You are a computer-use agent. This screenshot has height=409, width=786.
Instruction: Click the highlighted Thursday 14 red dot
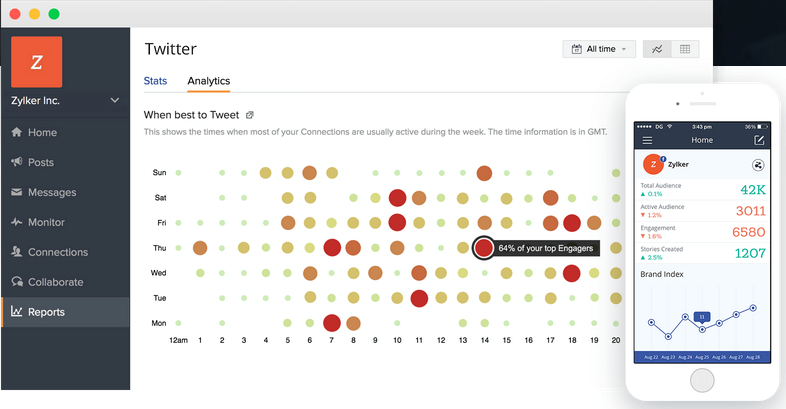(x=484, y=248)
